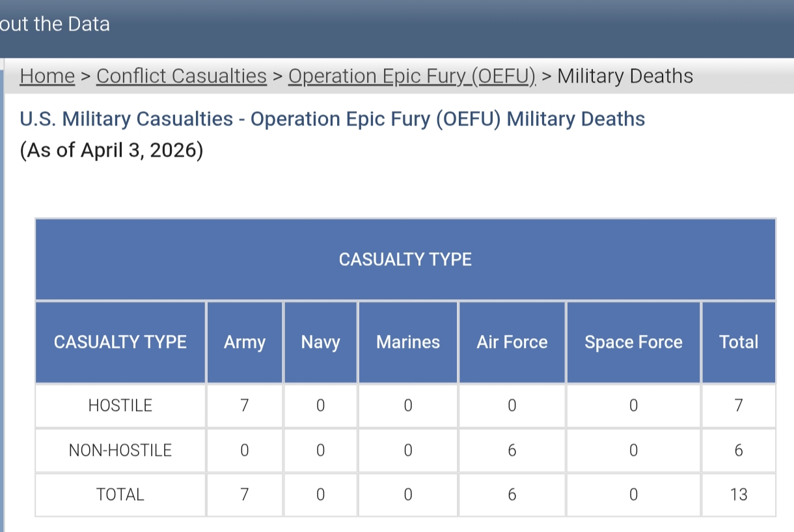Click the HOSTILE row label
This screenshot has width=794, height=532.
(120, 406)
